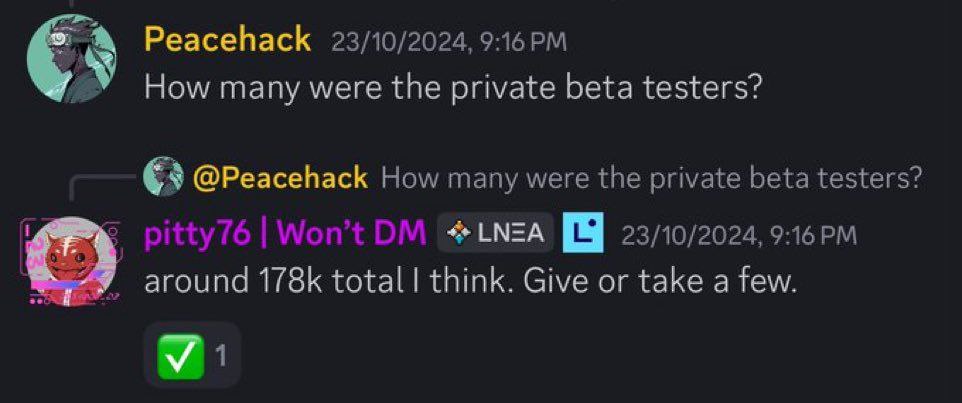
Task: Click the reaction count 1 beside the checkmark
Action: [x=220, y=356]
